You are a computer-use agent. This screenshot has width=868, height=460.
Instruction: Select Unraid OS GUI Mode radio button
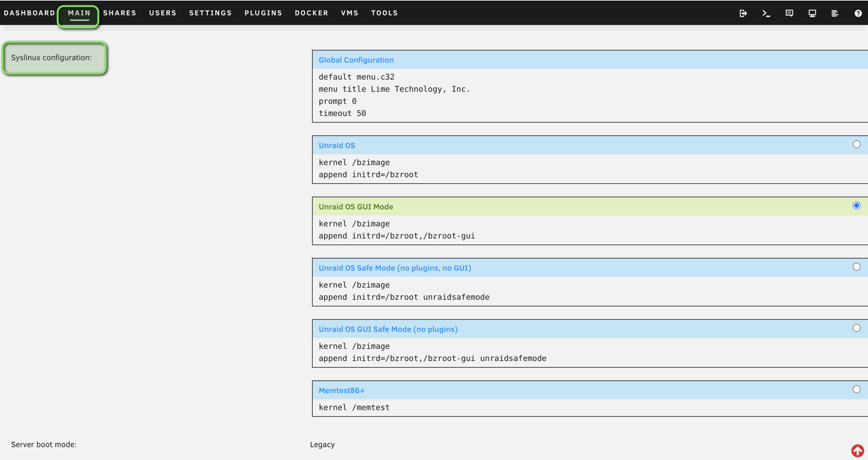tap(856, 206)
